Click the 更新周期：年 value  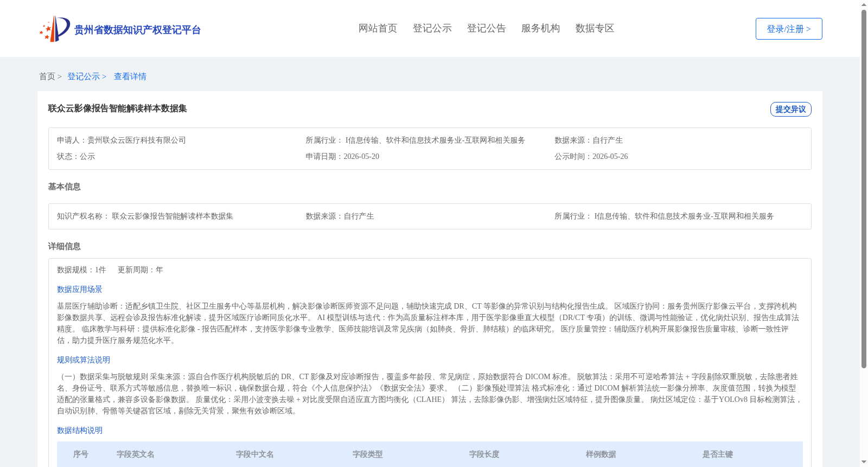click(x=141, y=270)
